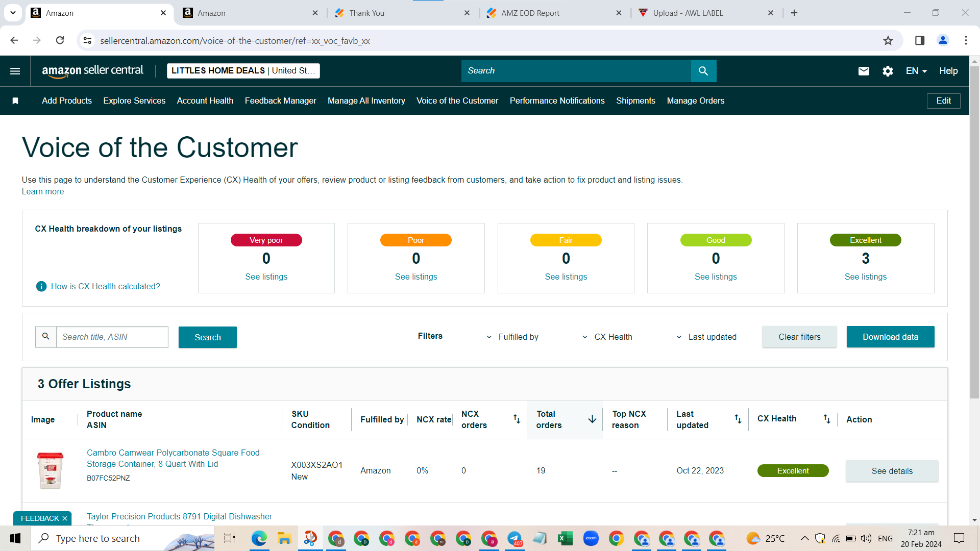
Task: Open Performance Notifications menu item
Action: [557, 101]
